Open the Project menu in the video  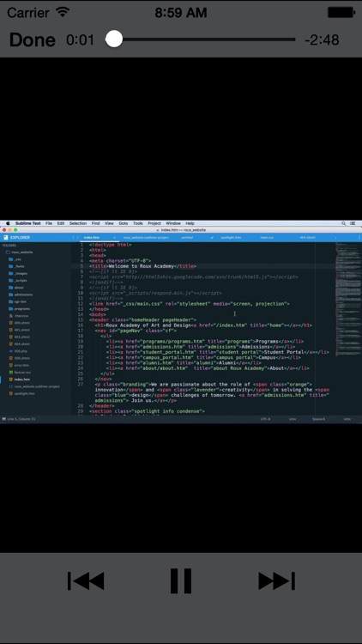pyautogui.click(x=154, y=223)
